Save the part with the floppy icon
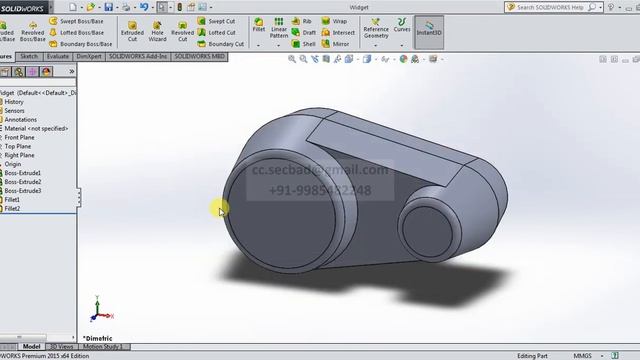This screenshot has height=360, width=640. (109, 7)
